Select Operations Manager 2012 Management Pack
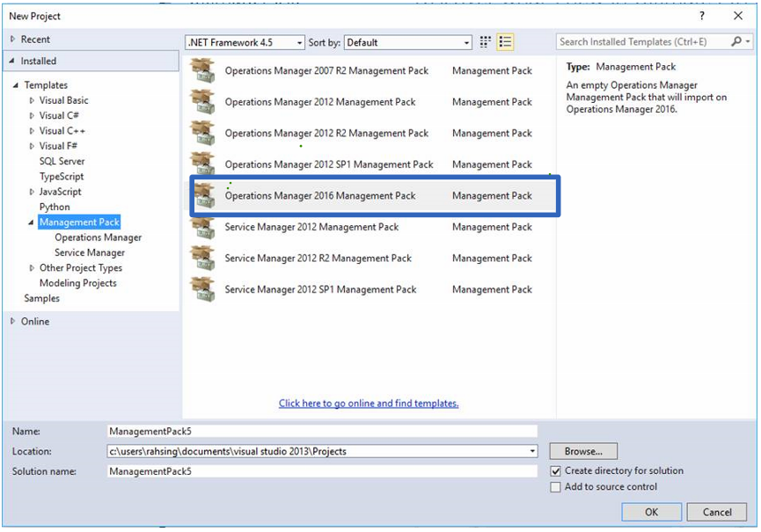The height and width of the screenshot is (532, 761). (372, 102)
